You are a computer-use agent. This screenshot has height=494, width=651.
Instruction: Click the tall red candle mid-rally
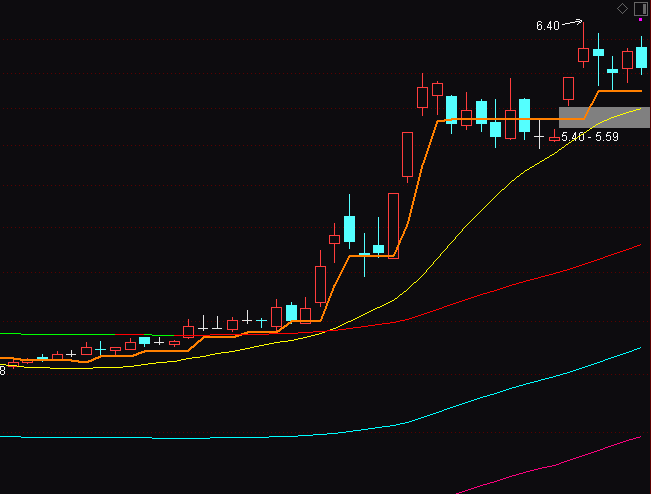(x=407, y=155)
